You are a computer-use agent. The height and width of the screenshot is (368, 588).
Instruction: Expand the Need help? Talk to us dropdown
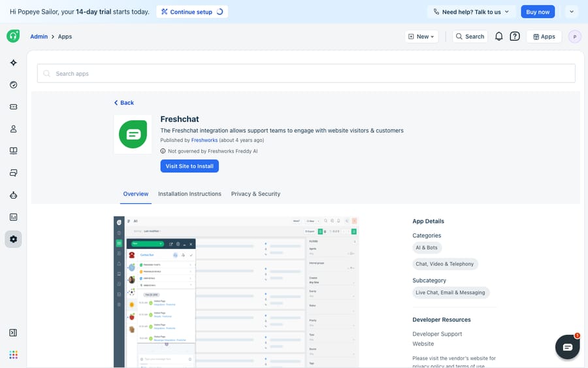[x=471, y=12]
